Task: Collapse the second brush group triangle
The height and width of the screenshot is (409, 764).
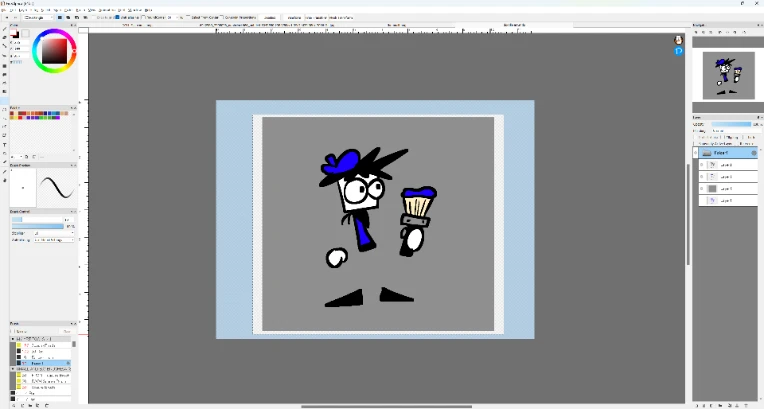Action: point(13,370)
